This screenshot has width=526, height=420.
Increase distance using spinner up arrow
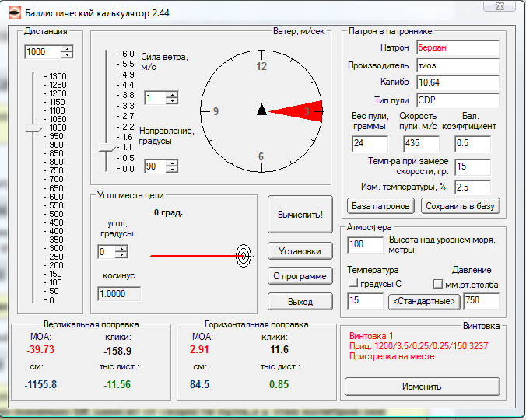point(67,49)
